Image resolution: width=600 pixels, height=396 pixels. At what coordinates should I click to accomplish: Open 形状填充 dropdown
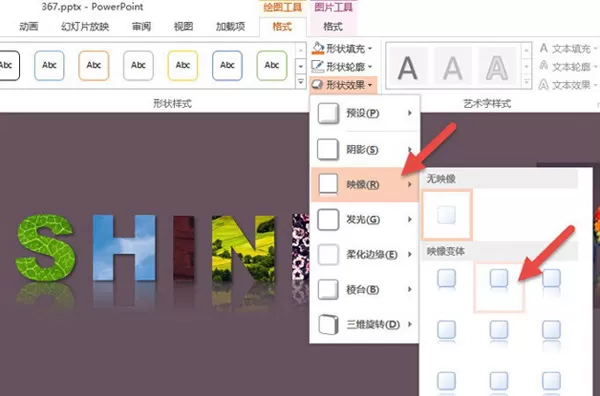click(342, 49)
